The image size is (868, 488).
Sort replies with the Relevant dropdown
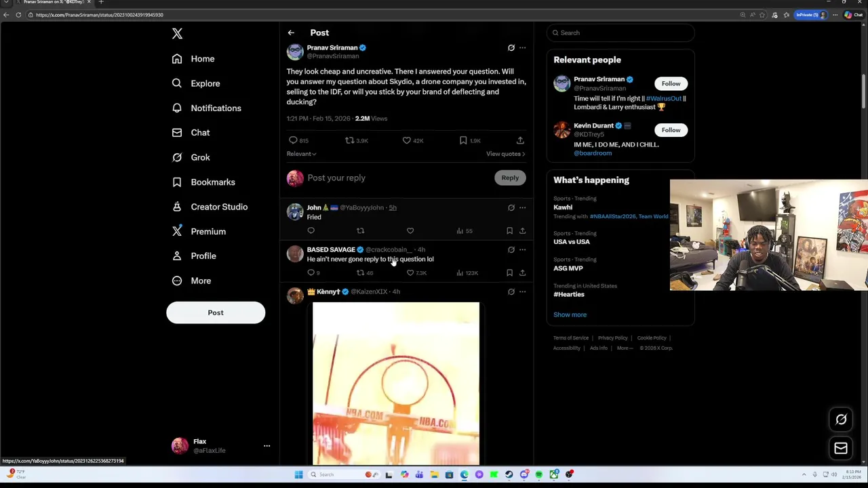(x=301, y=154)
